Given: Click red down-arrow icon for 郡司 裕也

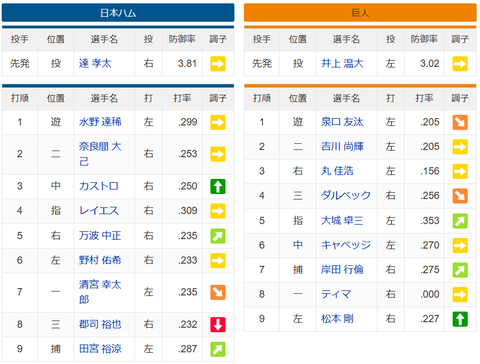Looking at the screenshot, I should click(x=218, y=325).
